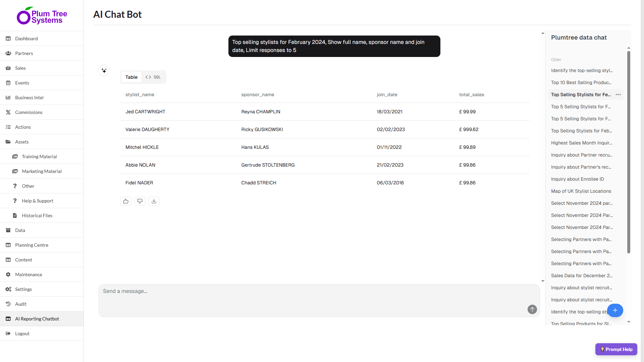Open options for Top Selling Stylists chat
The height and width of the screenshot is (362, 644).
coord(618,95)
